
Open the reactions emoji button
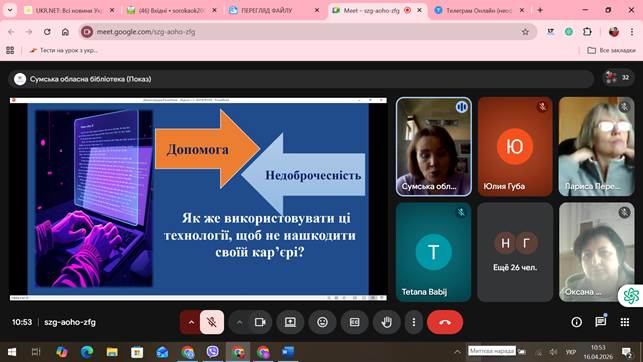point(322,322)
